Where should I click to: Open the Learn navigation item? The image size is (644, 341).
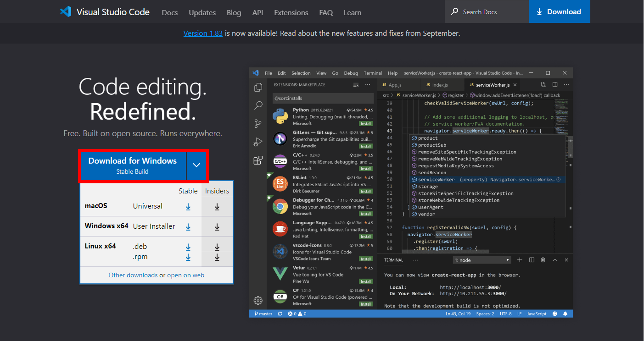point(352,12)
